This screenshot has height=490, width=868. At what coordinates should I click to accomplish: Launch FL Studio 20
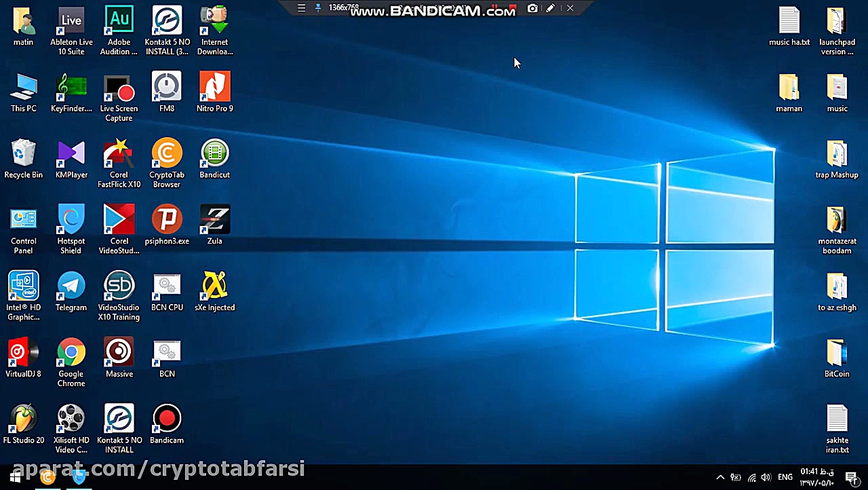point(23,425)
